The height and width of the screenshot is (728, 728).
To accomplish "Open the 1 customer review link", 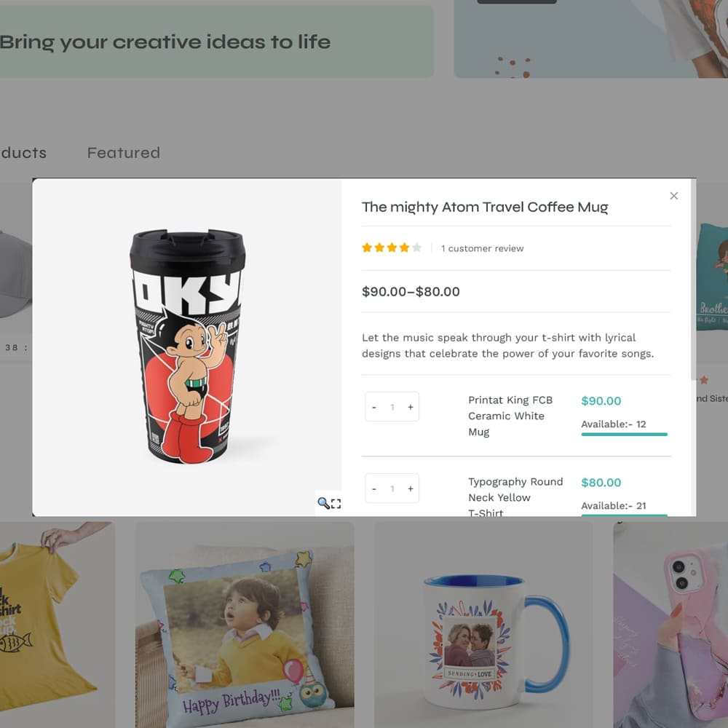I will coord(482,248).
